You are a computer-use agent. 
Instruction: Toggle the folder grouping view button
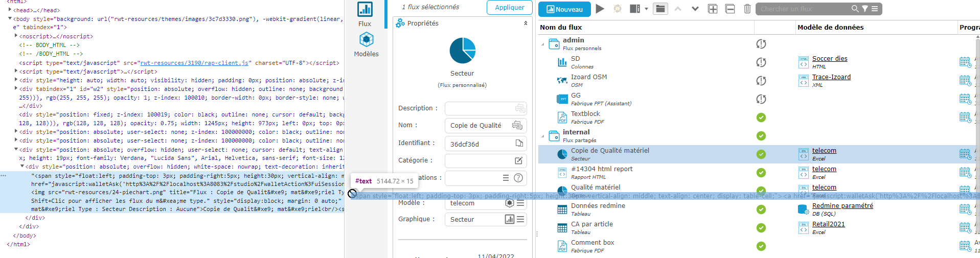[x=660, y=9]
